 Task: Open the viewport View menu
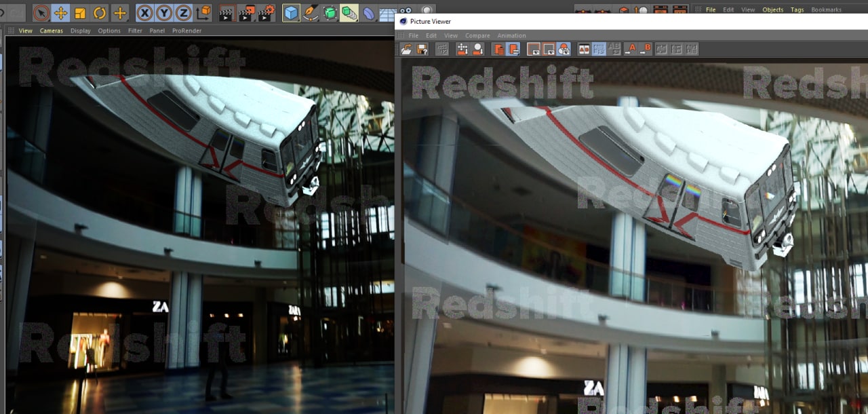click(25, 31)
